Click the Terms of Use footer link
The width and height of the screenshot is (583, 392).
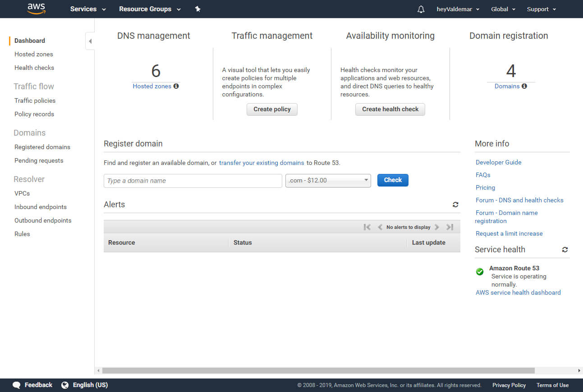[x=552, y=385]
